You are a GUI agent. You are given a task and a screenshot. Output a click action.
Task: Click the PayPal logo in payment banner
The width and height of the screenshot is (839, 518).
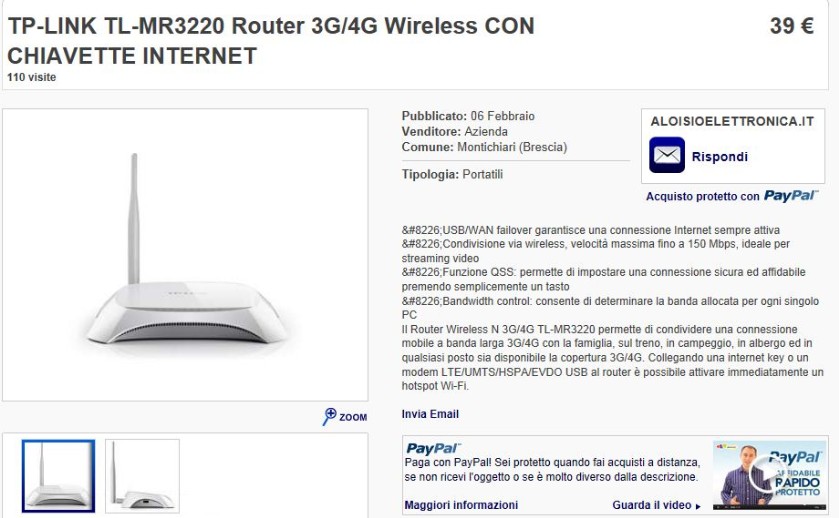tap(433, 448)
